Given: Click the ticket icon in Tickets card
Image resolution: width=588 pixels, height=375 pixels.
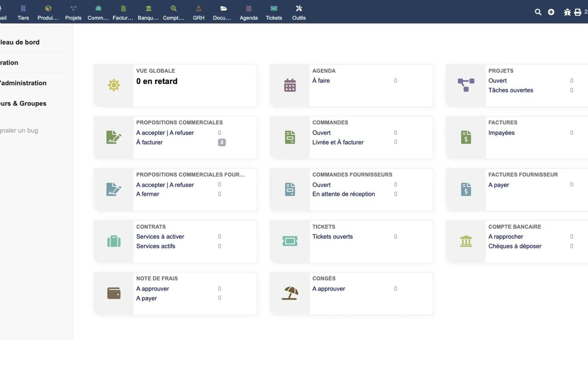Looking at the screenshot, I should click(290, 241).
